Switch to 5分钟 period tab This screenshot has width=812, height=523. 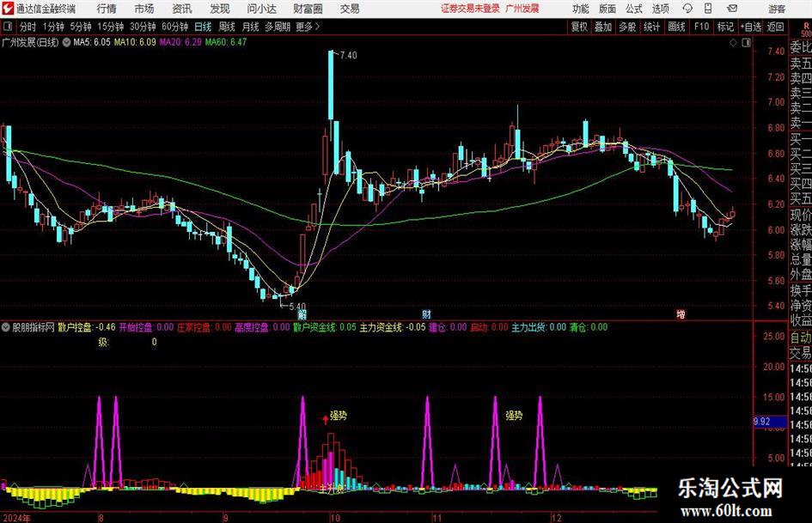(80, 27)
